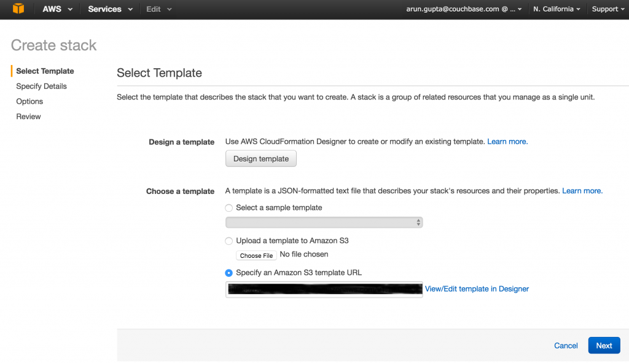Image resolution: width=629 pixels, height=364 pixels.
Task: Go to the Review step
Action: [x=28, y=117]
